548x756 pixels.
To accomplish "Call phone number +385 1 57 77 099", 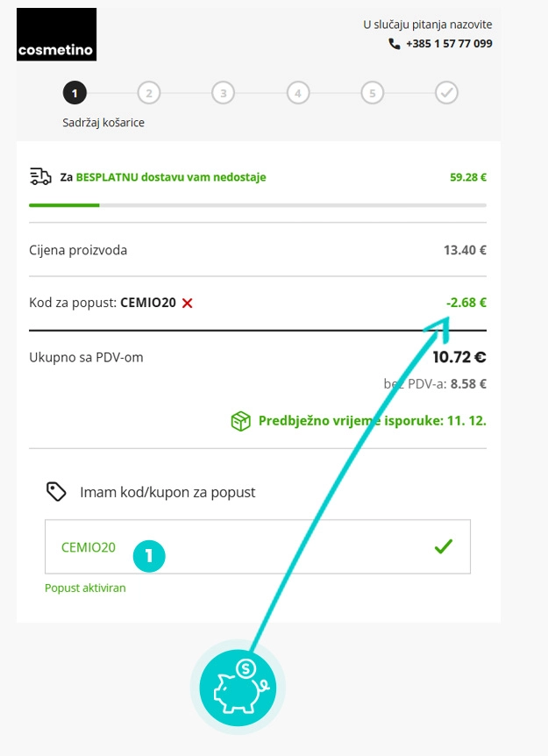I will pyautogui.click(x=449, y=44).
